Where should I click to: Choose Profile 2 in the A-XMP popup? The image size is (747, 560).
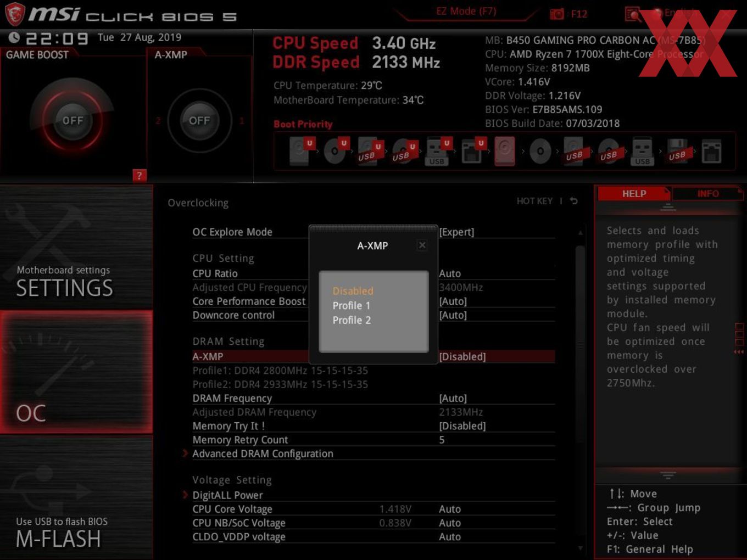coord(352,320)
